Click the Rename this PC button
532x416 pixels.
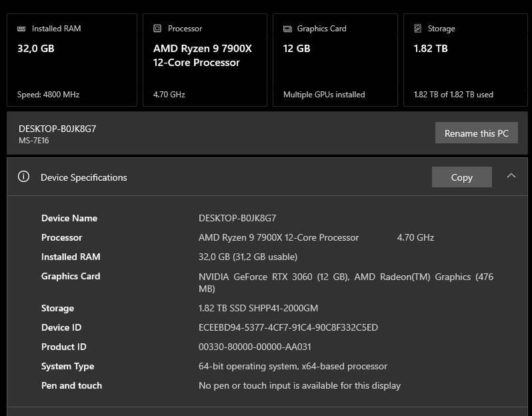477,133
